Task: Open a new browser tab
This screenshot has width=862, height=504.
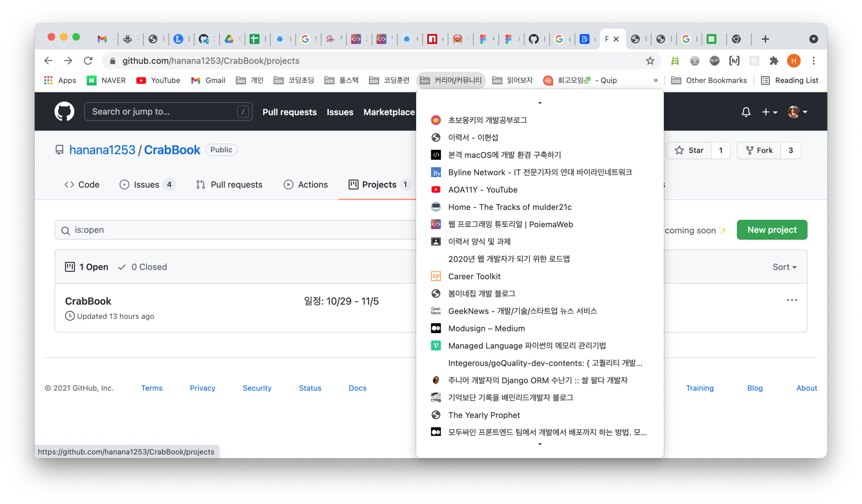Action: pyautogui.click(x=765, y=39)
